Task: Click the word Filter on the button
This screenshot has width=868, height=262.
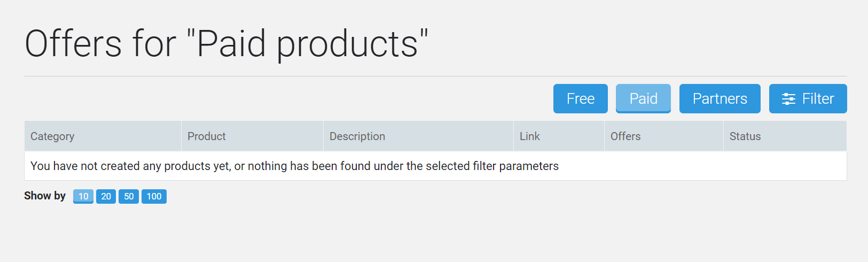Action: 818,98
